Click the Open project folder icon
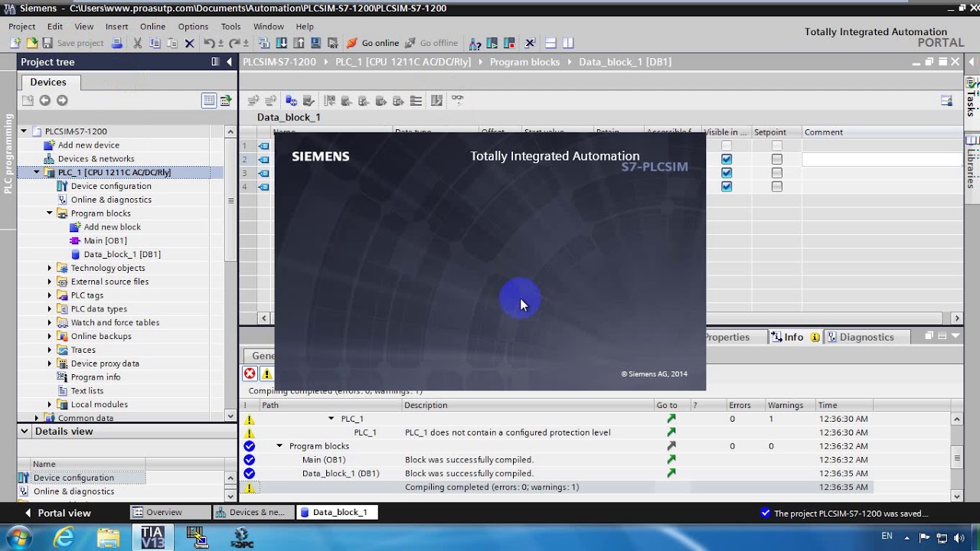The height and width of the screenshot is (551, 980). 32,43
